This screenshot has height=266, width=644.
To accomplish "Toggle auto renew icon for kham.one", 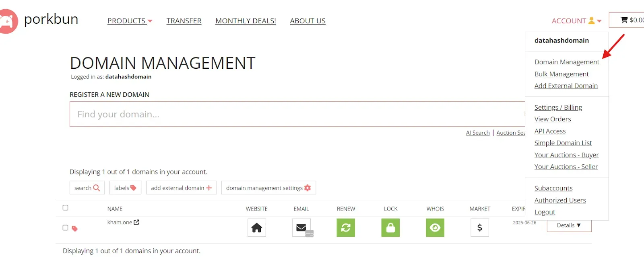I will tap(346, 228).
